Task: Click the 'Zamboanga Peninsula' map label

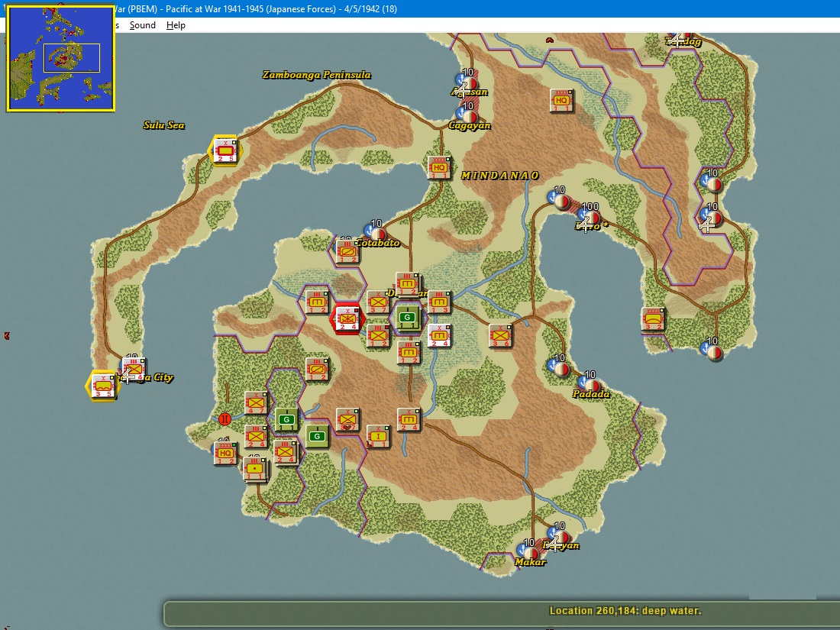Action: (x=317, y=75)
